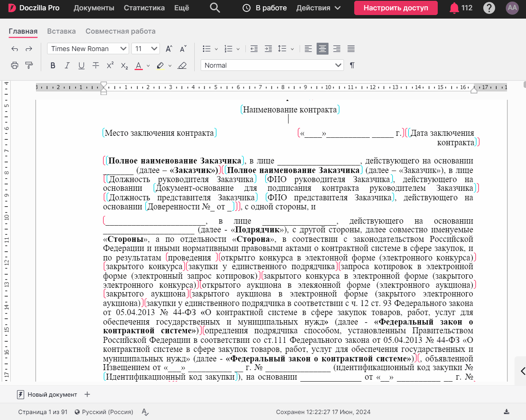
Task: Download document via status bar icon
Action: click(507, 412)
